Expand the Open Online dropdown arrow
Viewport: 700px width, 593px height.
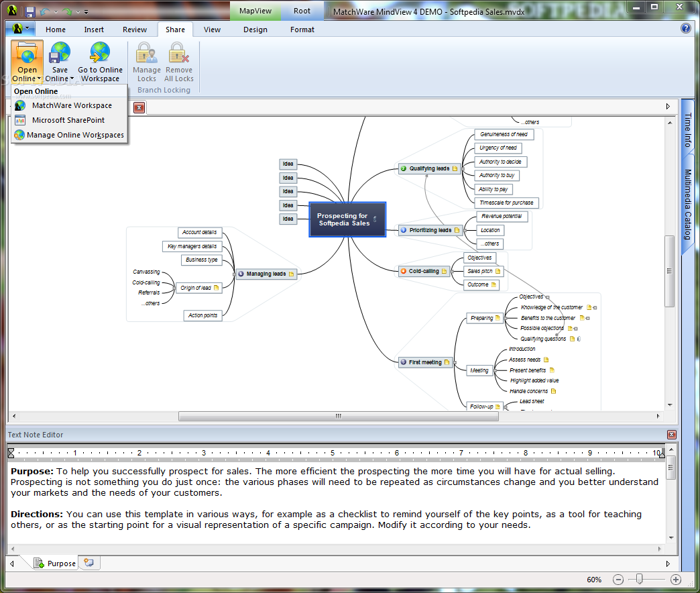pos(39,78)
